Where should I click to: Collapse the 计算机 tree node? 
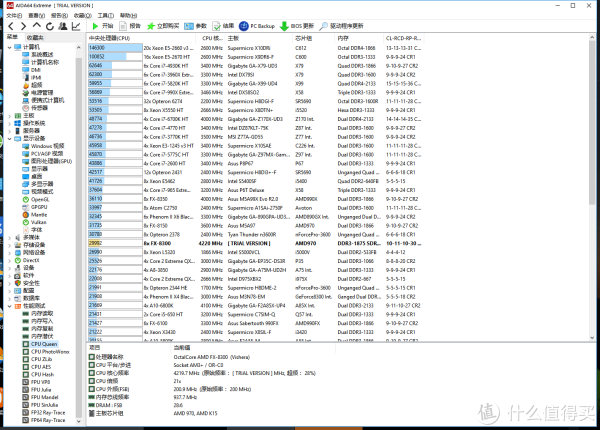(10, 47)
